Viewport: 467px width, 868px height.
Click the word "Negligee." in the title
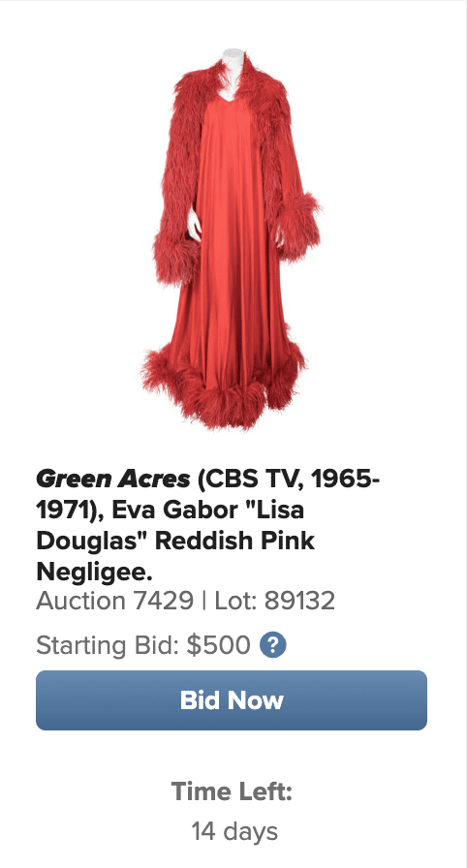coord(94,572)
